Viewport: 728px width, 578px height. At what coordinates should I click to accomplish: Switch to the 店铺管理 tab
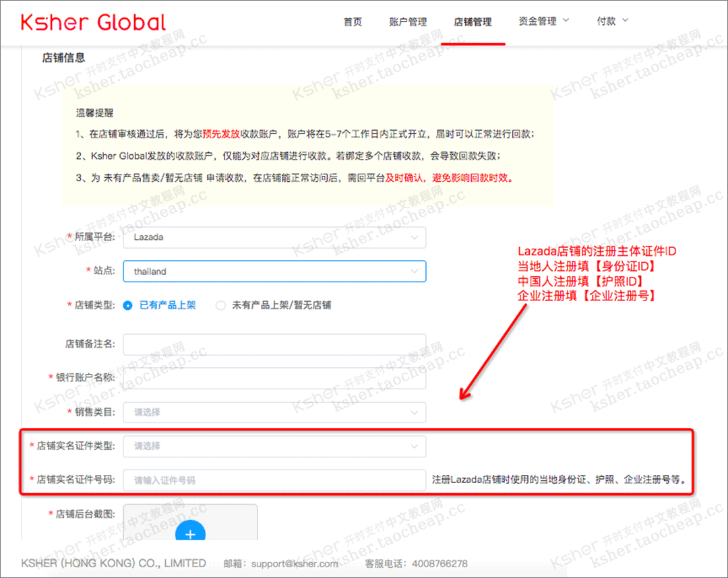pyautogui.click(x=473, y=22)
